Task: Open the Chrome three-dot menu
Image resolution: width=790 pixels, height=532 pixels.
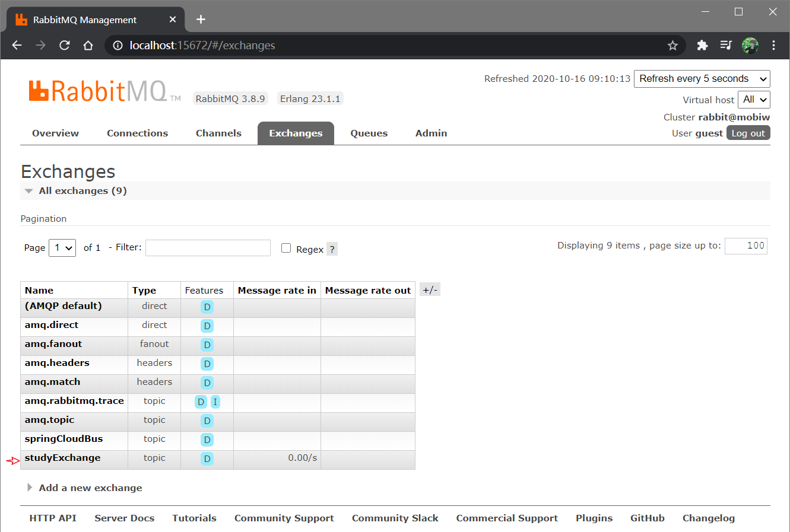Action: (773, 46)
